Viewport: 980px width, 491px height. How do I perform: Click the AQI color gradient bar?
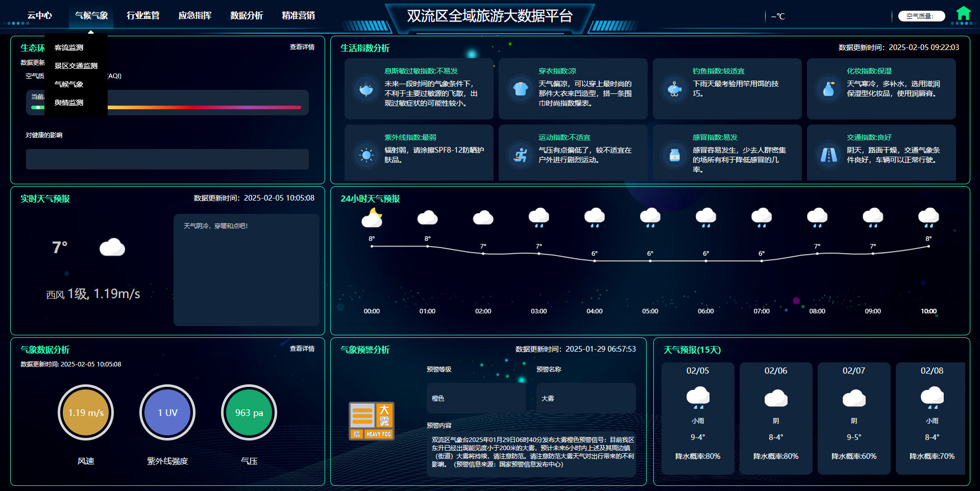pos(204,107)
